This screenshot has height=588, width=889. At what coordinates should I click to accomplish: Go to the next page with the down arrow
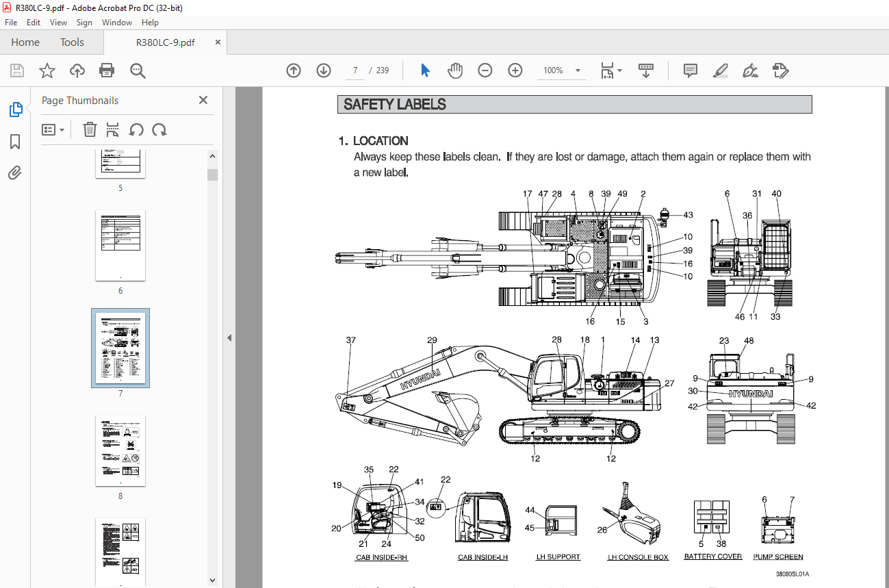(x=324, y=71)
